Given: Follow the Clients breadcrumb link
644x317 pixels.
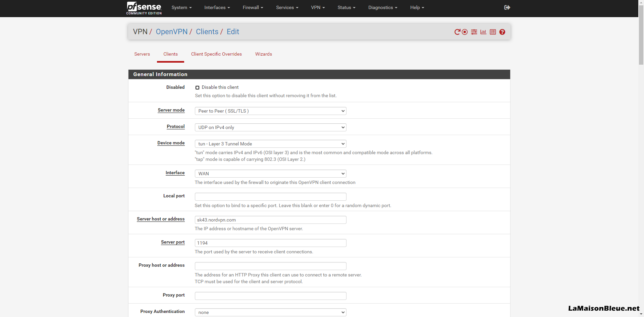Looking at the screenshot, I should point(207,31).
